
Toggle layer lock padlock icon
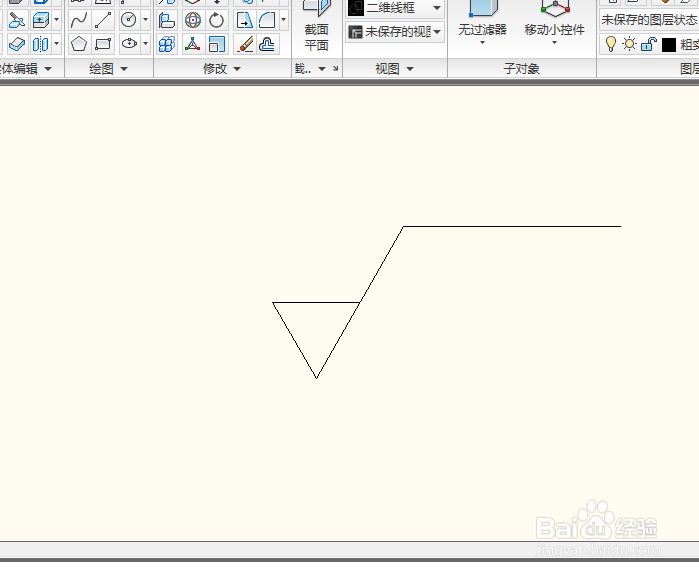(x=649, y=44)
